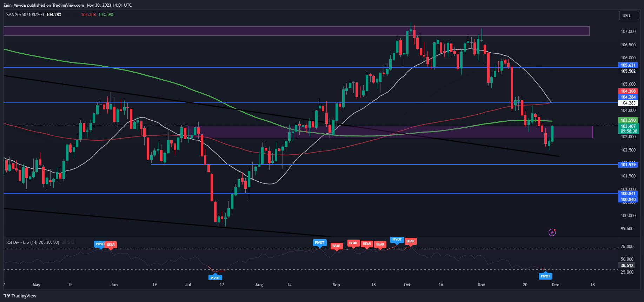This screenshot has height=302, width=644.
Task: Click the leftmost BEAR label near late May
Action: coord(111,245)
